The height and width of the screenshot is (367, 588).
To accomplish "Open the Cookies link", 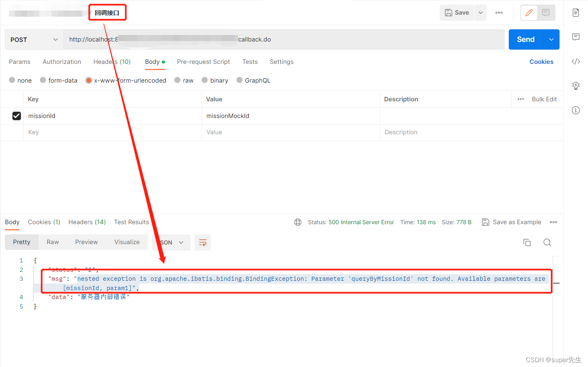I will click(541, 62).
